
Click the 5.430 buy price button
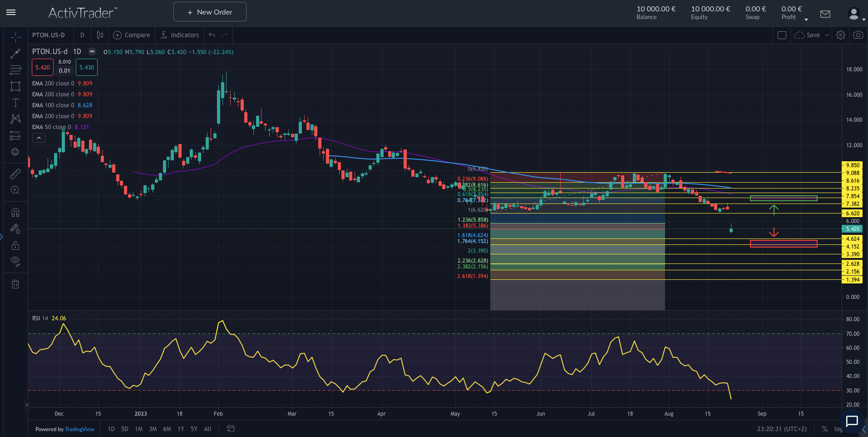pos(87,68)
